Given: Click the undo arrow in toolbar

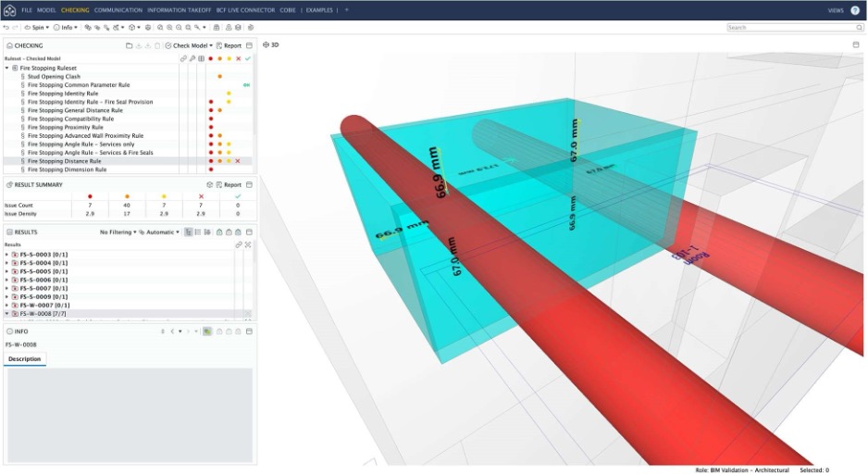Looking at the screenshot, I should 6,28.
